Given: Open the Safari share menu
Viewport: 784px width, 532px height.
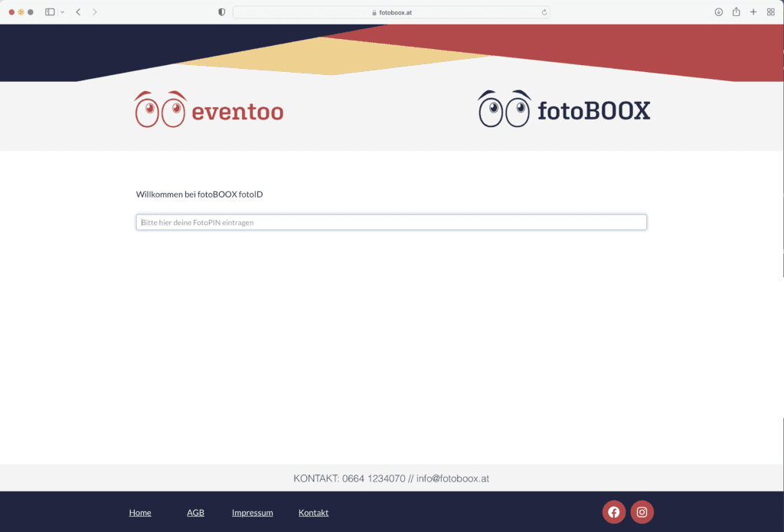Looking at the screenshot, I should pos(736,12).
